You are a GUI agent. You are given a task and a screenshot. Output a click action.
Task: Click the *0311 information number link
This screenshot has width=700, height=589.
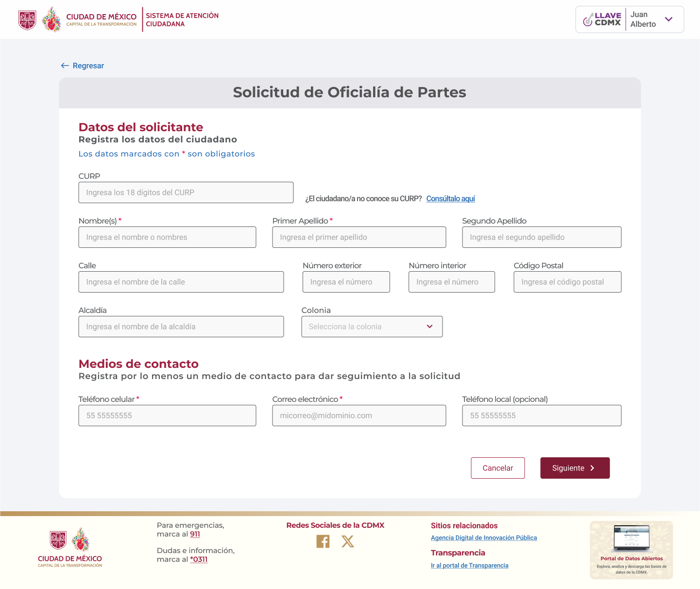(x=199, y=559)
